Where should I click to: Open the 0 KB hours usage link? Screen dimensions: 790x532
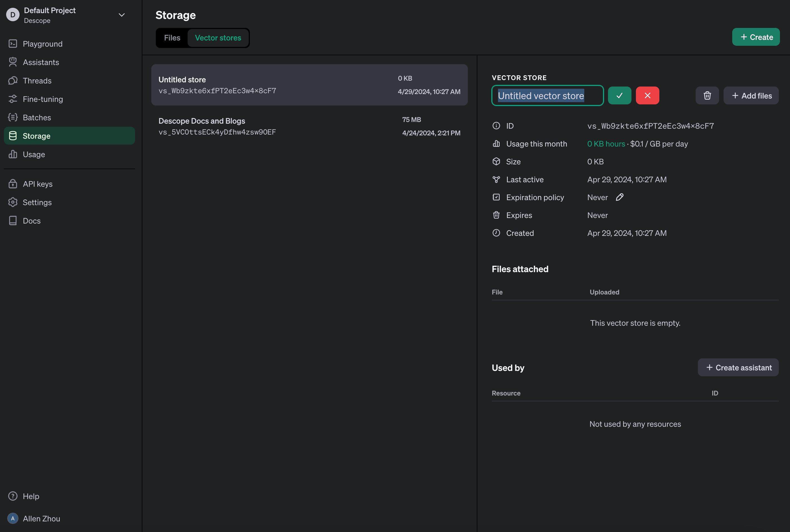coord(606,143)
